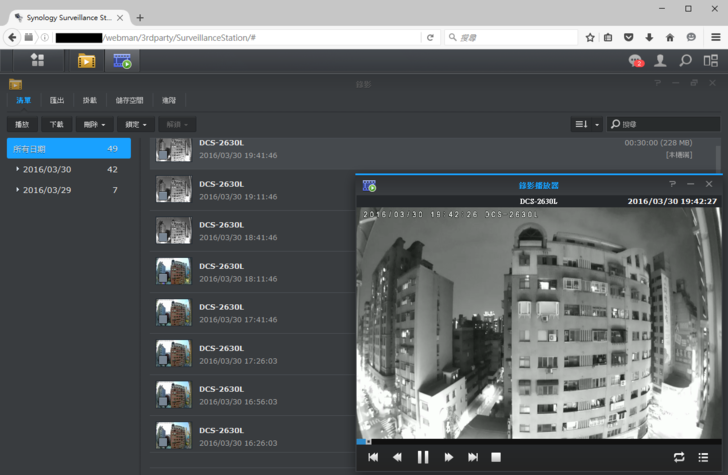The width and height of the screenshot is (728, 475).
Task: Jump to the previous recording in player
Action: (373, 457)
